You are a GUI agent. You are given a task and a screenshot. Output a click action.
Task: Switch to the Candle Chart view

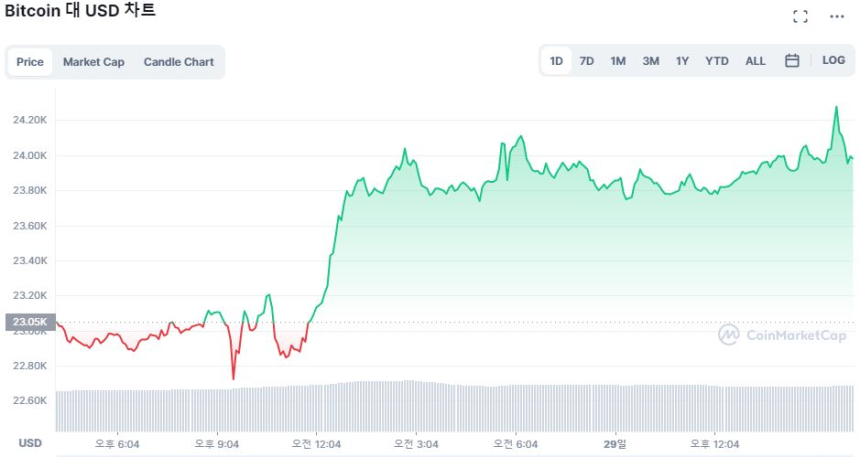(178, 62)
